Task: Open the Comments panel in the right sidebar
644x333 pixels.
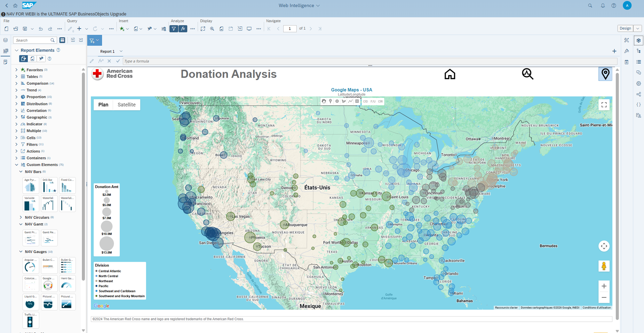Action: click(639, 73)
